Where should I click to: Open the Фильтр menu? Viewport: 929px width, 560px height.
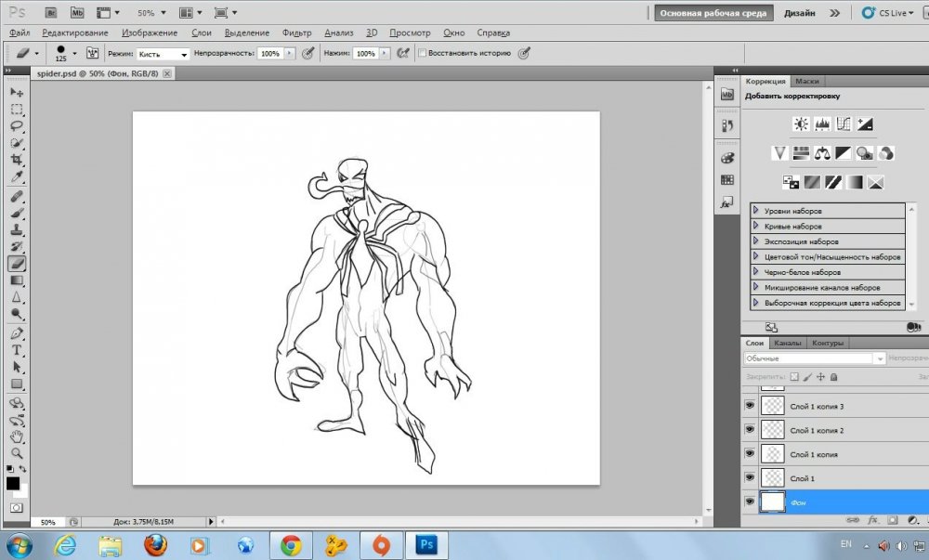pyautogui.click(x=296, y=33)
